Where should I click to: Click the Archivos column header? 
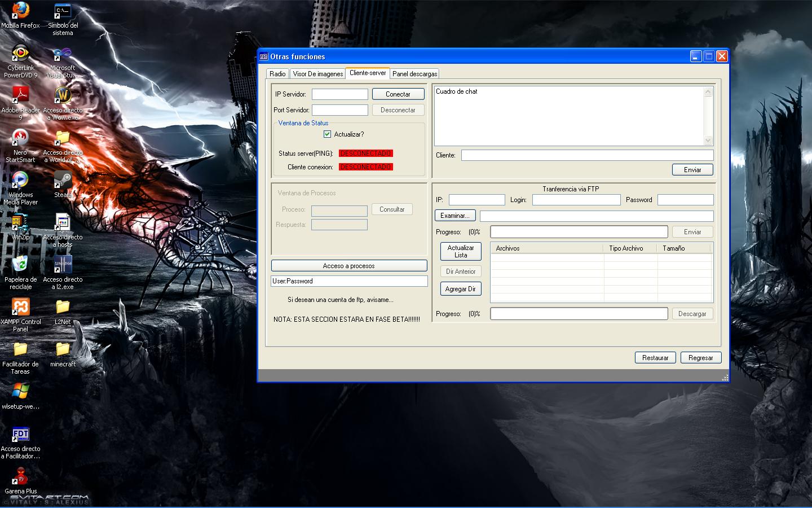pos(547,248)
